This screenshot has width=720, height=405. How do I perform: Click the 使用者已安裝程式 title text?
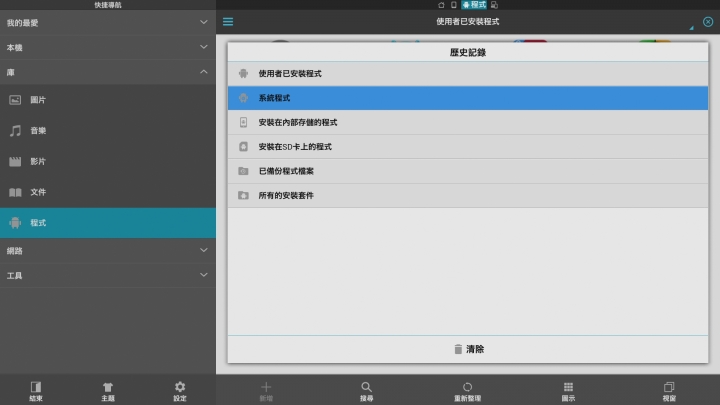pyautogui.click(x=467, y=22)
